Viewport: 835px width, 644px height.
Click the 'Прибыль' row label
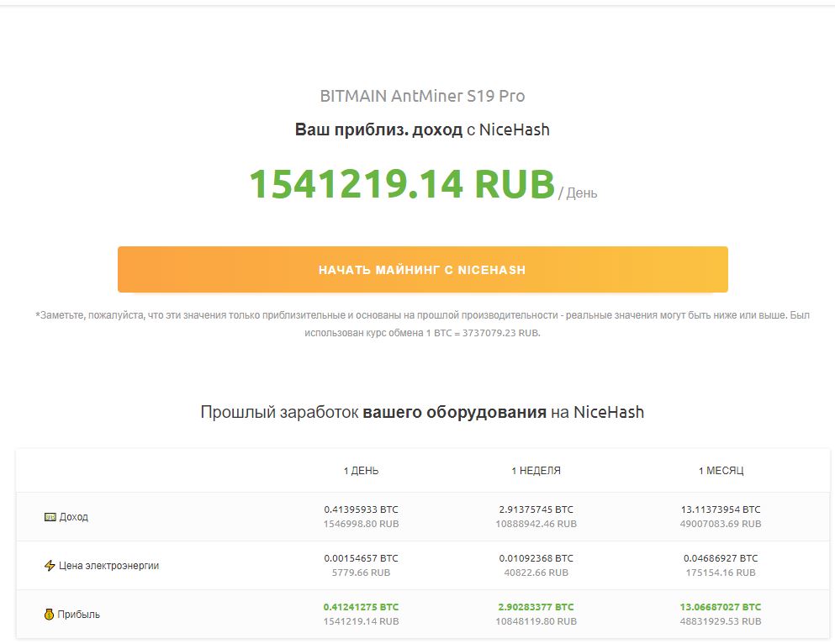click(x=78, y=615)
